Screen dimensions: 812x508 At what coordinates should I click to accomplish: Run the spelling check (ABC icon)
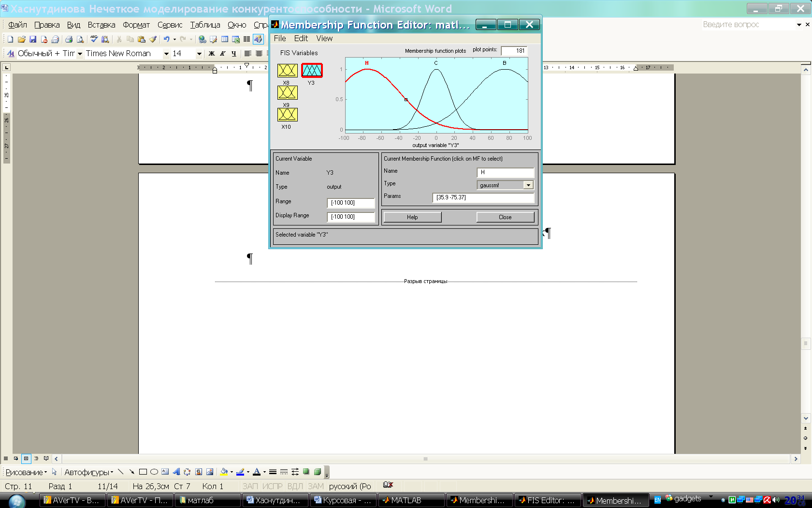coord(94,39)
